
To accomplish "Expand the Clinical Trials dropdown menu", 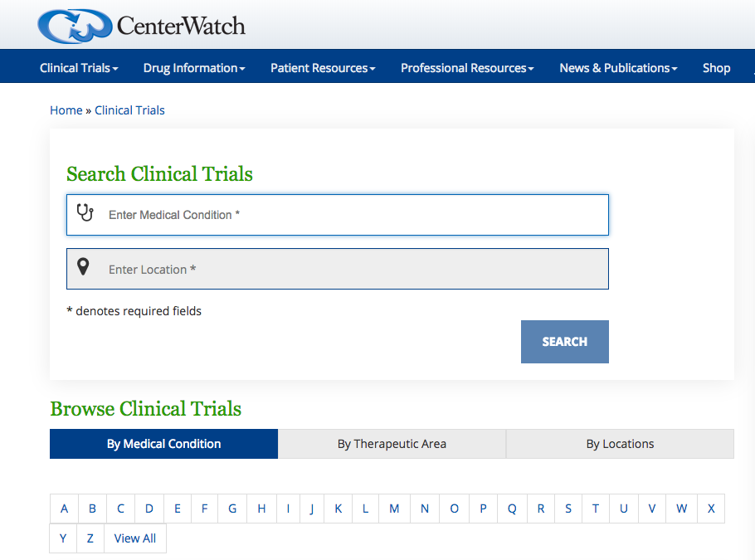I will (79, 68).
